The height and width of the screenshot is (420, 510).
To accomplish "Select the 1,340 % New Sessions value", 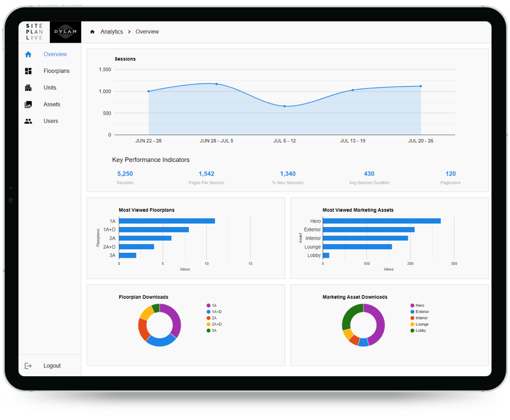I will (x=288, y=174).
